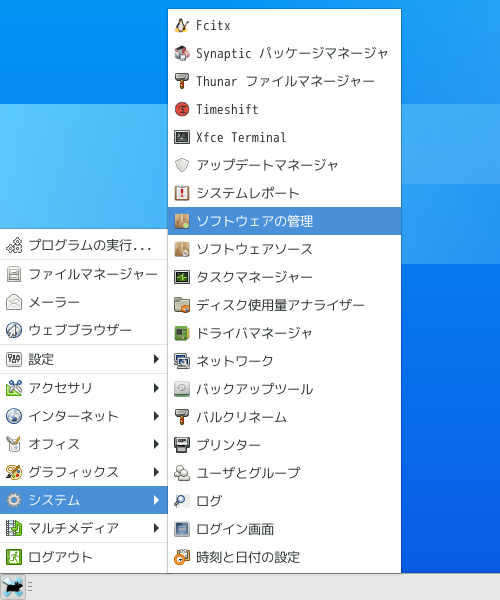Viewport: 500px width, 600px height.
Task: Open タスクマネージャー entry
Action: pos(284,277)
